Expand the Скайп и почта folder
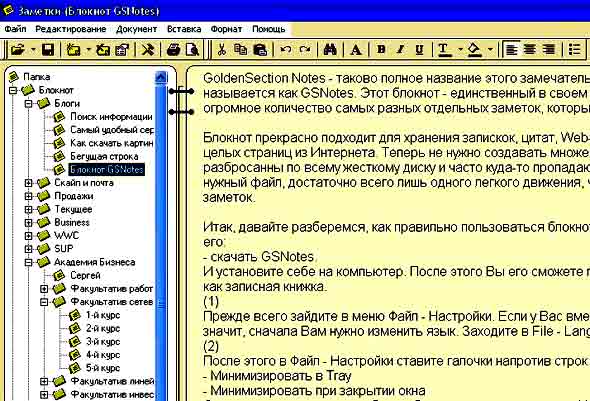The height and width of the screenshot is (401, 590). [x=29, y=183]
